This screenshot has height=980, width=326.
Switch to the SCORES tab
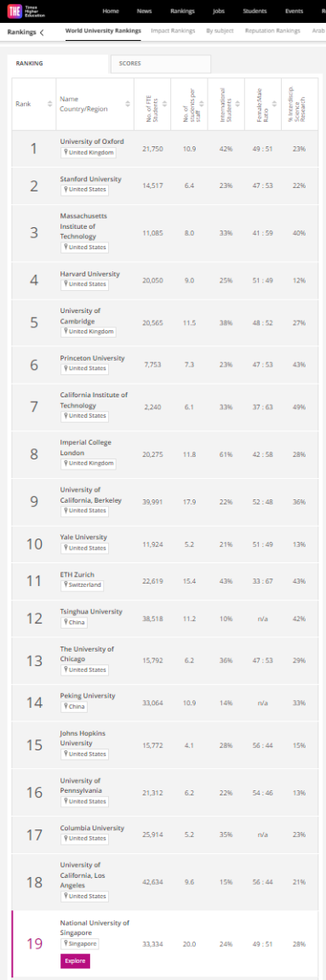161,64
